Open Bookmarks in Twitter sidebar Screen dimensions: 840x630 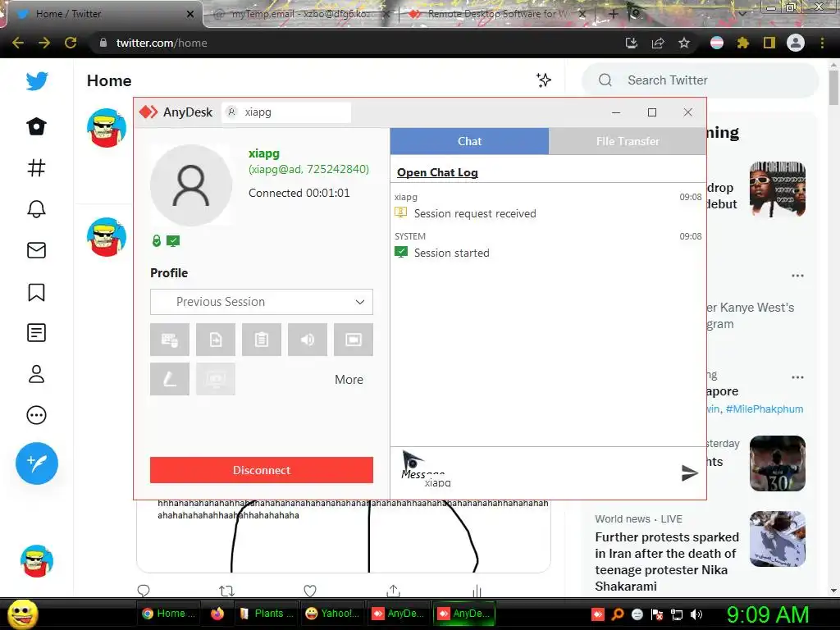36,292
